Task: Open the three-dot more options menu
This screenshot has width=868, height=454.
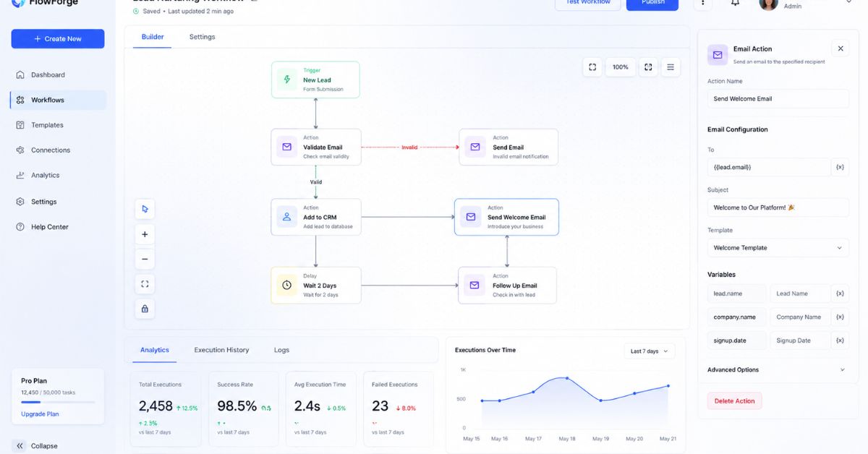Action: 702,3
